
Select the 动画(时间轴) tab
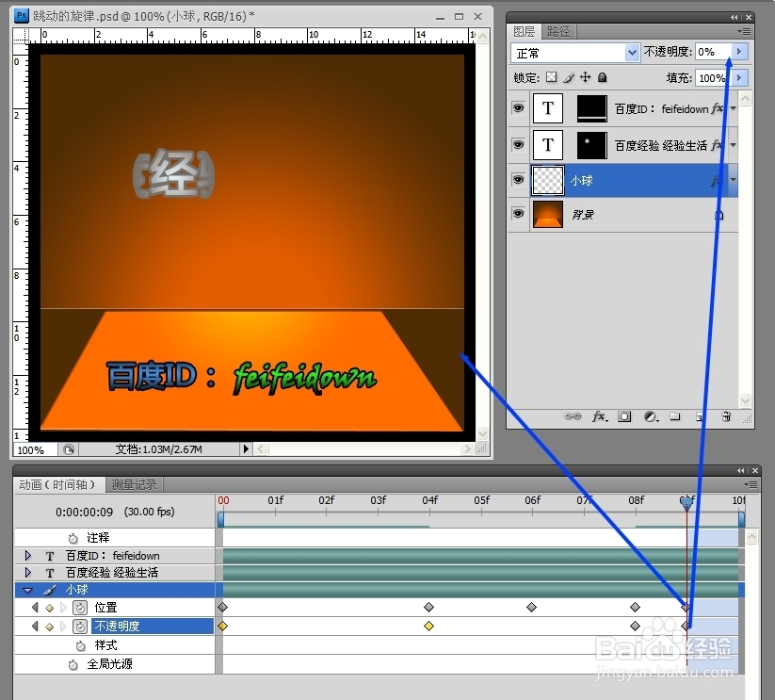[57, 484]
